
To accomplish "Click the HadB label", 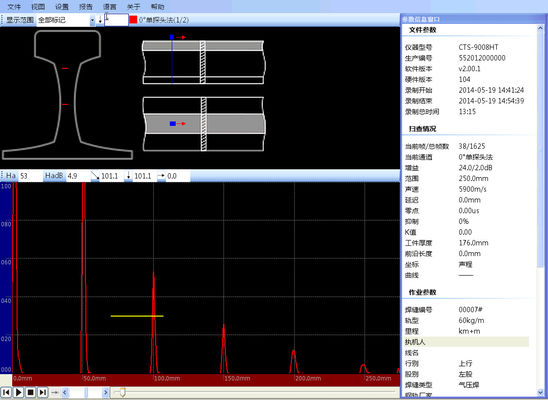I will pos(54,176).
